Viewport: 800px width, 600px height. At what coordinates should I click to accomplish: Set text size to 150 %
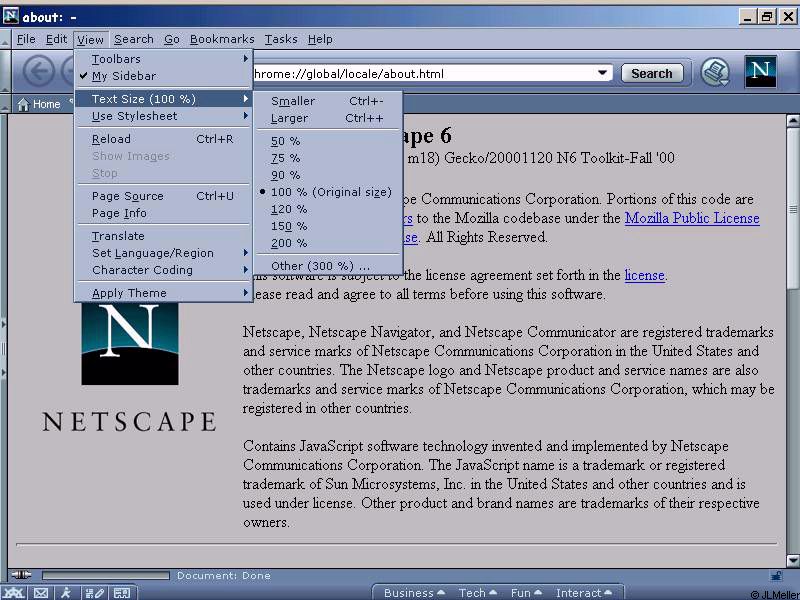pyautogui.click(x=329, y=226)
